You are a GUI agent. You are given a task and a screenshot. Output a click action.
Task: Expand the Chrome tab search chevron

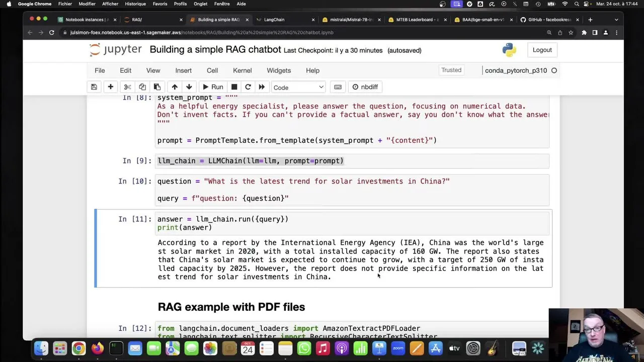(616, 20)
